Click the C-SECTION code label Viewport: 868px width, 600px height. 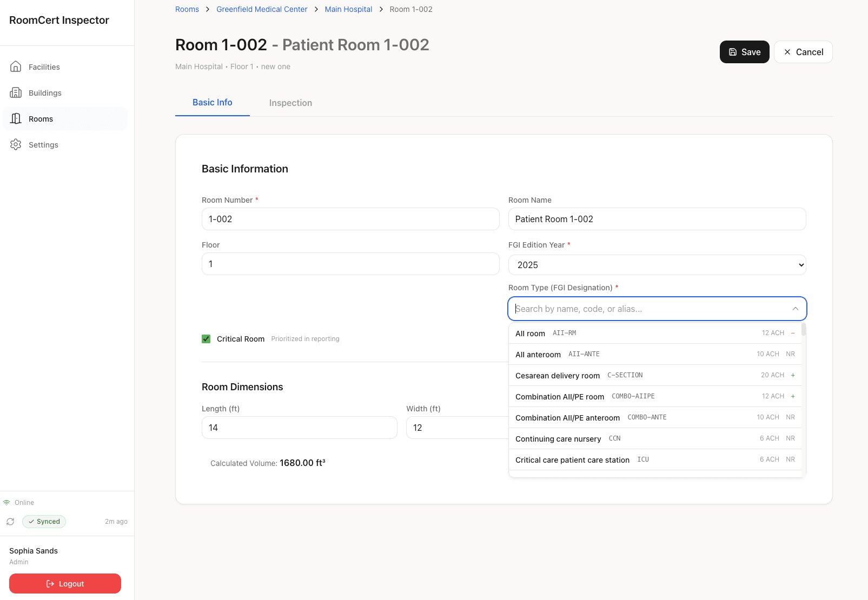click(625, 375)
